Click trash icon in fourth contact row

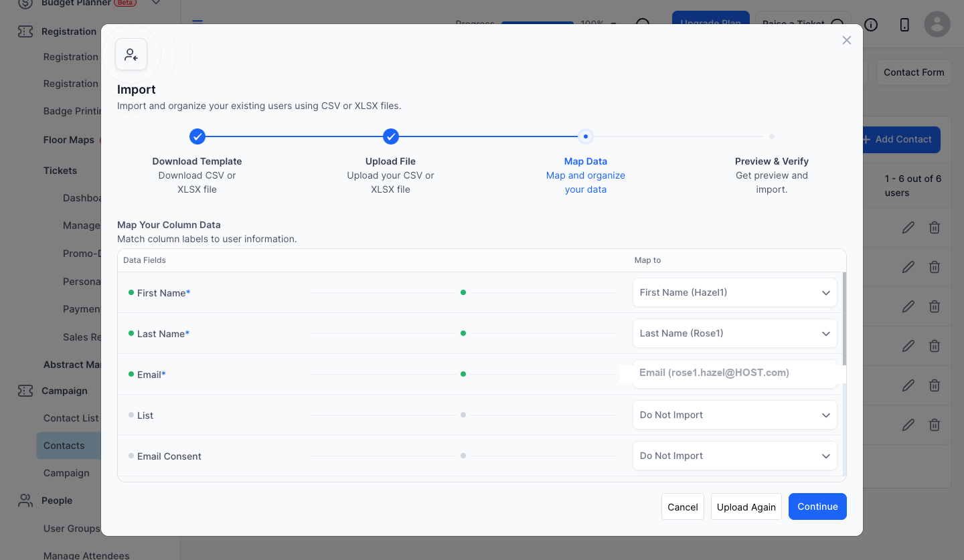coord(935,346)
